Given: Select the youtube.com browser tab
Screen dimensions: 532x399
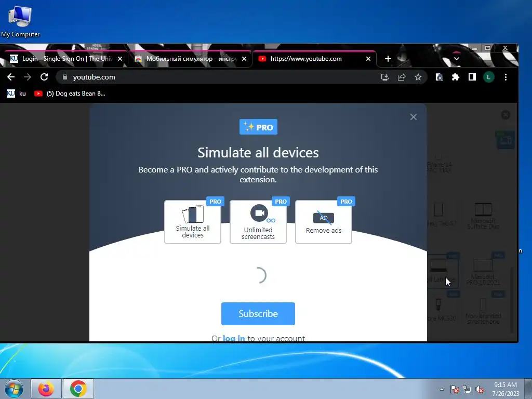Looking at the screenshot, I should (x=314, y=59).
